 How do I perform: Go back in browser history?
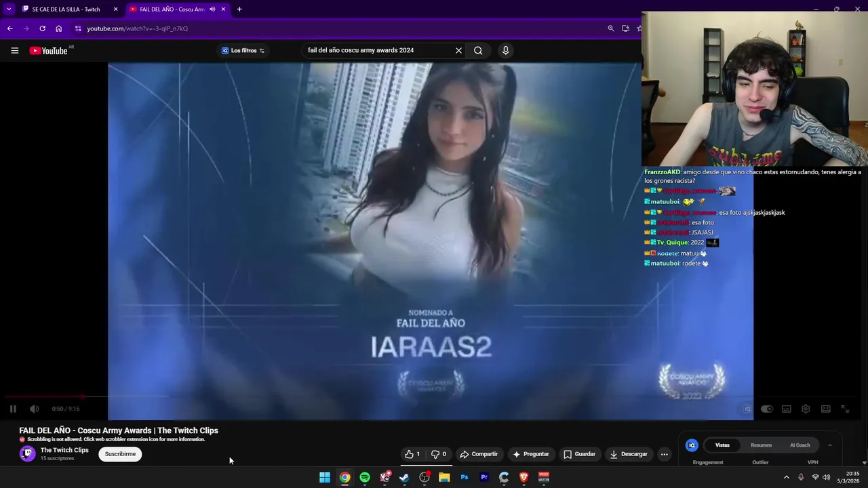tap(9, 28)
